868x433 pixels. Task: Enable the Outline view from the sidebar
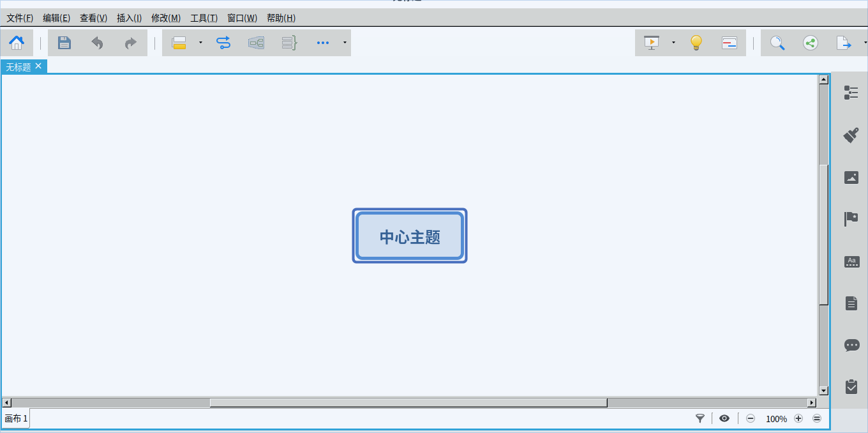point(851,93)
